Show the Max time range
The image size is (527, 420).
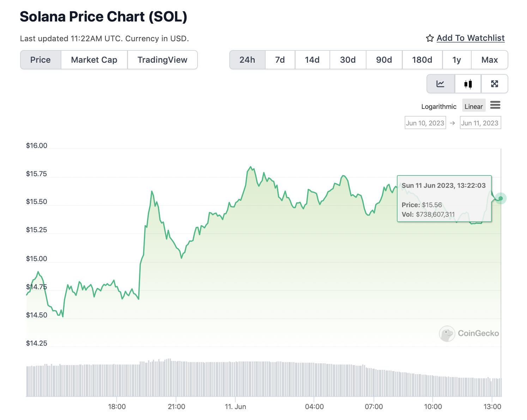click(x=490, y=60)
